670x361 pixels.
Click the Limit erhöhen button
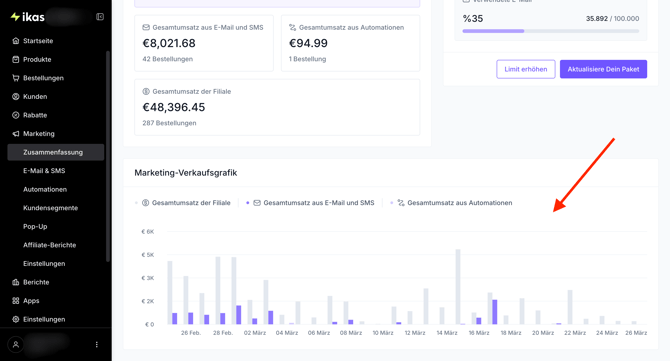(526, 69)
